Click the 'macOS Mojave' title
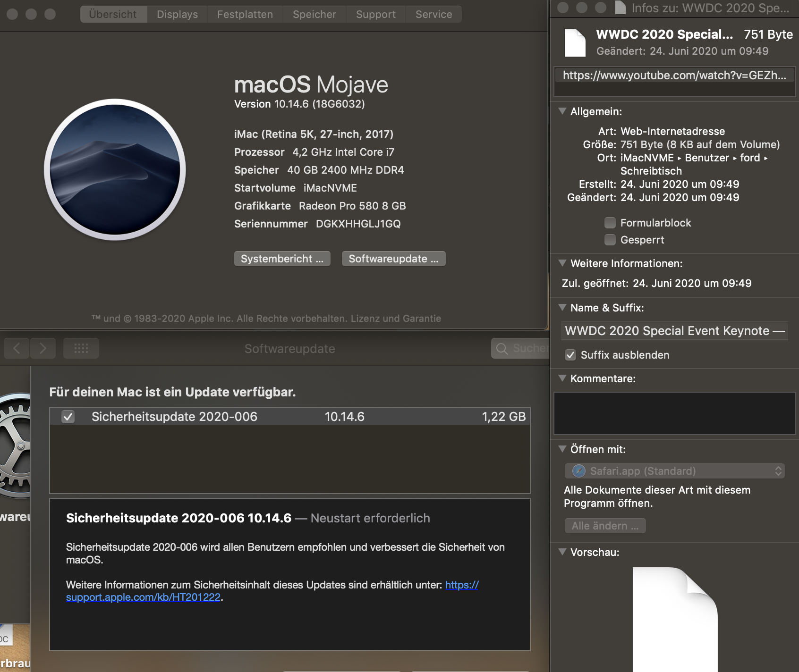The height and width of the screenshot is (672, 799). 311,84
